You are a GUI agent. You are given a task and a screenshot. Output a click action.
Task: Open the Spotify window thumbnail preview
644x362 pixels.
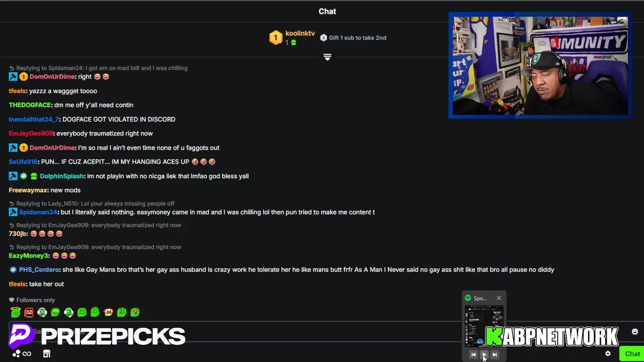point(484,327)
